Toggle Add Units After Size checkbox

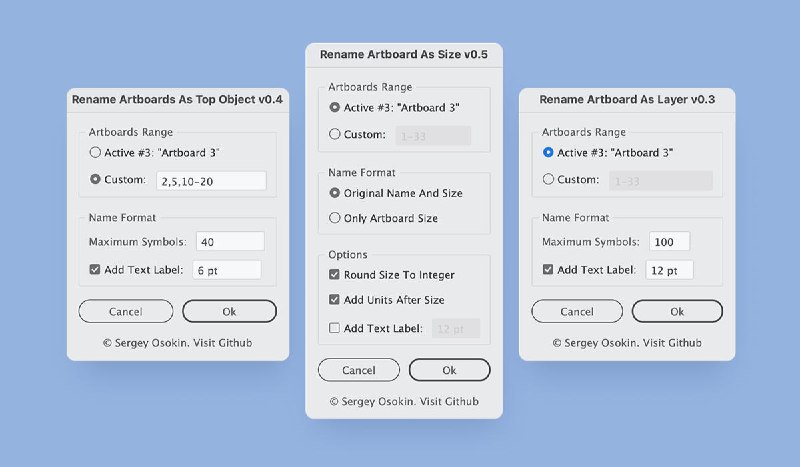click(x=334, y=300)
